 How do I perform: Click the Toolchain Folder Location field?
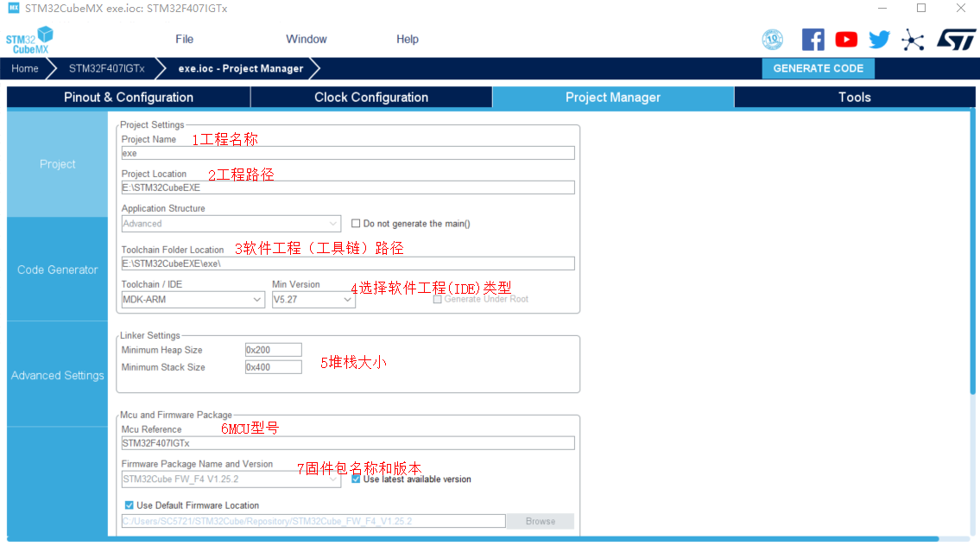[348, 263]
